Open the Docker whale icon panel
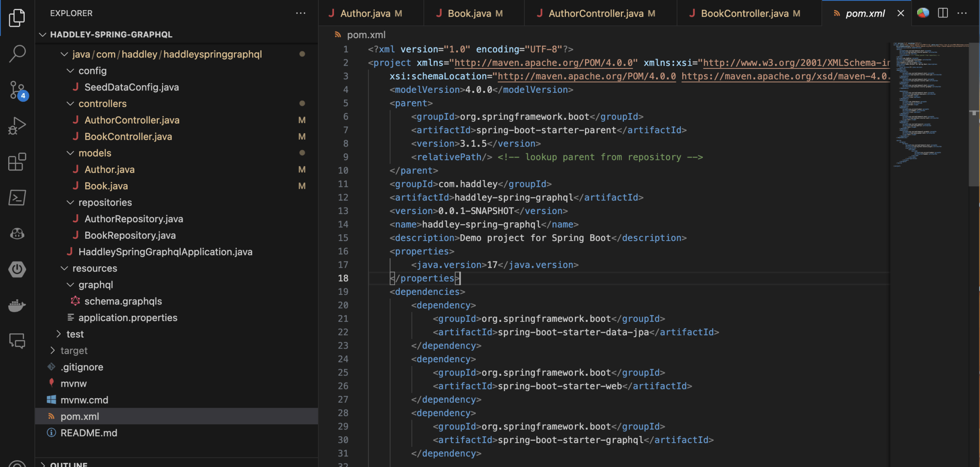 [17, 305]
